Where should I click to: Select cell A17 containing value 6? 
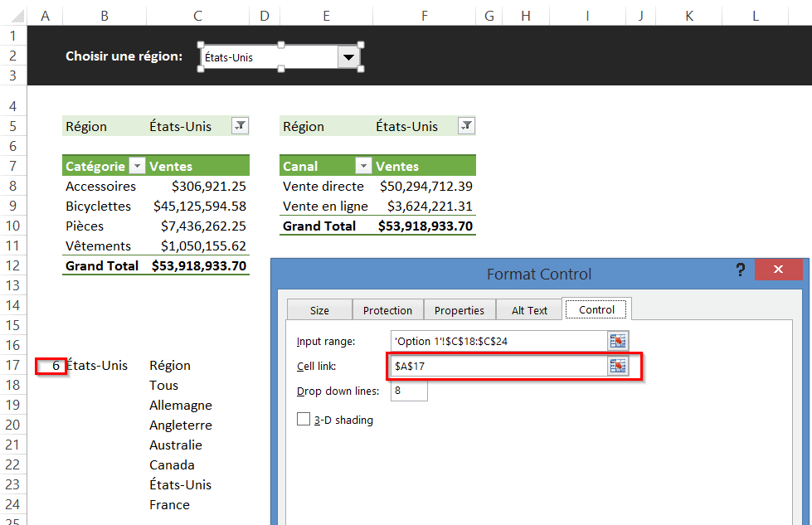[51, 366]
